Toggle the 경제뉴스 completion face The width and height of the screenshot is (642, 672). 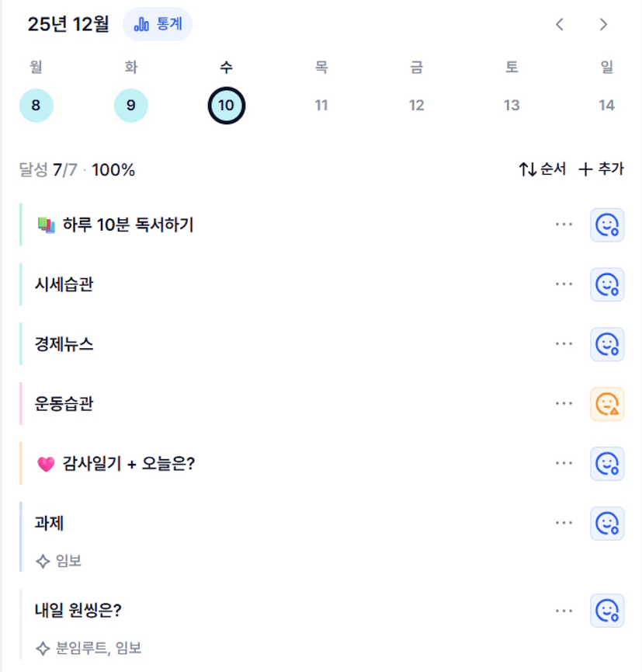(x=606, y=344)
